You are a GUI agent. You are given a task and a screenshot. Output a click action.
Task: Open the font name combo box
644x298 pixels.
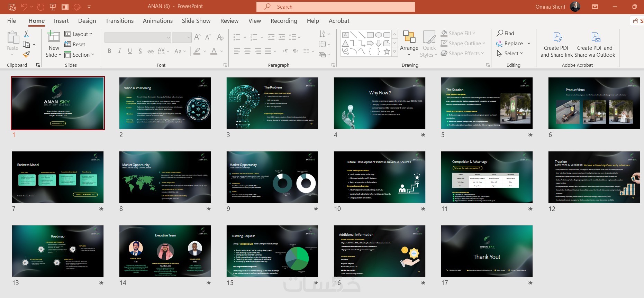tap(138, 37)
